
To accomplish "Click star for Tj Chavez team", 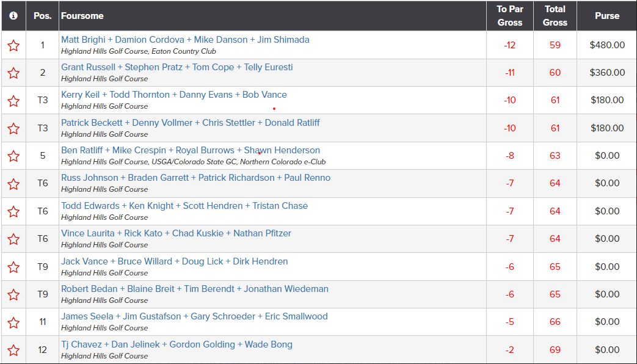I will (13, 350).
